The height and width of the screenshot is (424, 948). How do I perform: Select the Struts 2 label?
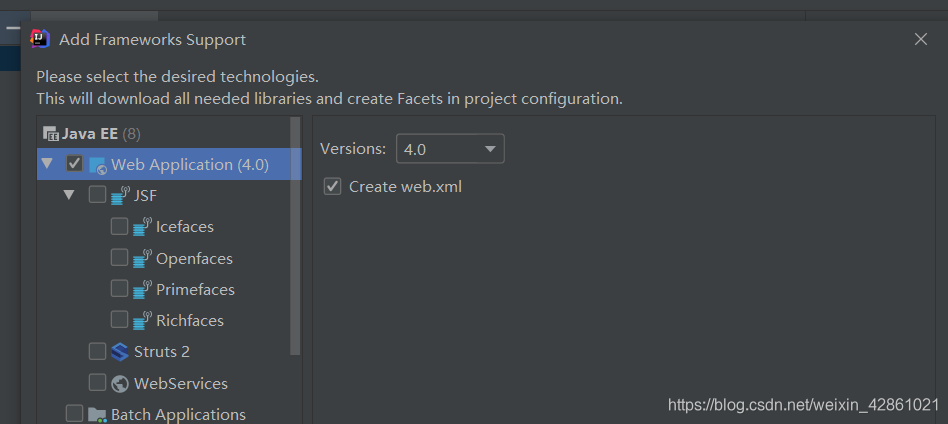[x=162, y=352]
